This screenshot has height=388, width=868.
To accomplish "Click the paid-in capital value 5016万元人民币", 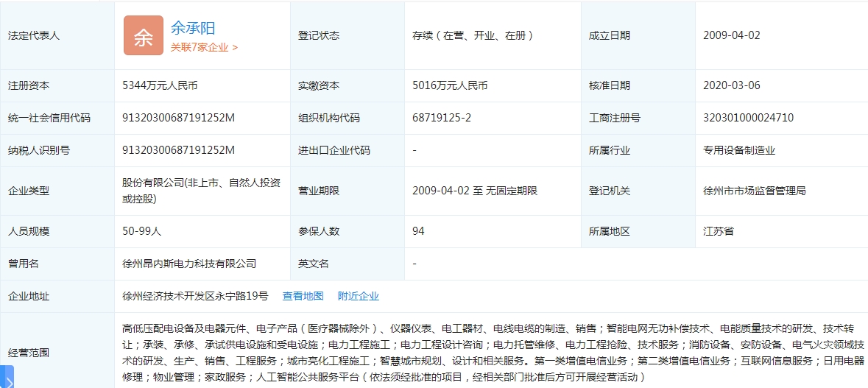I will pyautogui.click(x=450, y=85).
